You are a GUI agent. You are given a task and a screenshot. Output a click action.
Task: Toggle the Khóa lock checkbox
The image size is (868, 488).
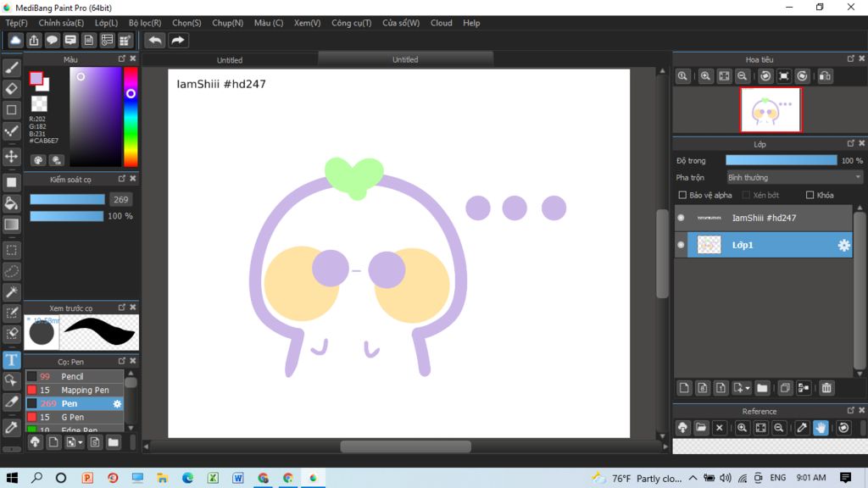click(x=810, y=196)
